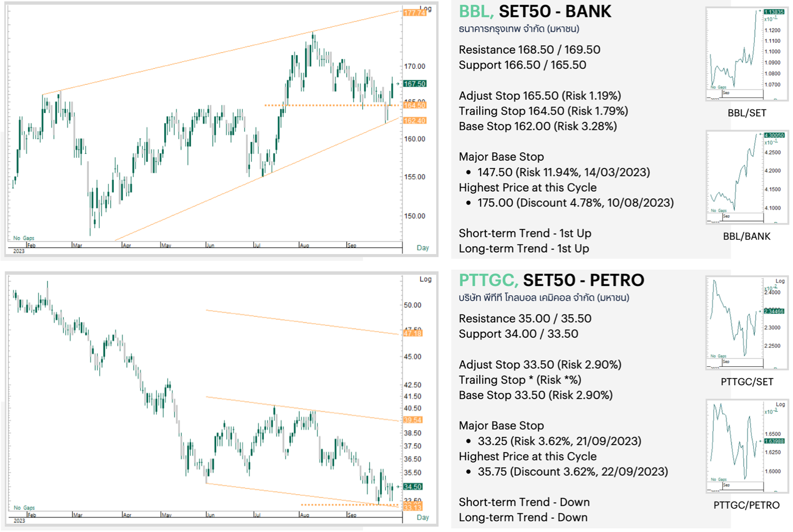Click the 34.50 current price tag

pos(413,487)
